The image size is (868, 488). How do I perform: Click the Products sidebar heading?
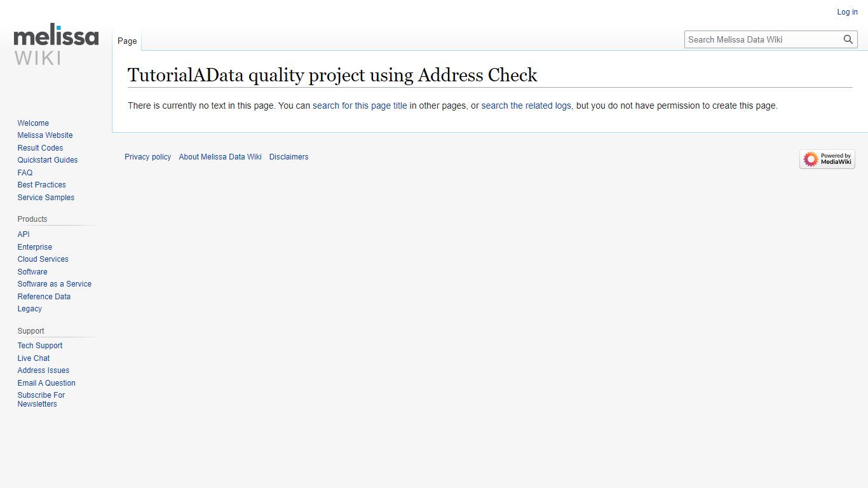[x=32, y=219]
